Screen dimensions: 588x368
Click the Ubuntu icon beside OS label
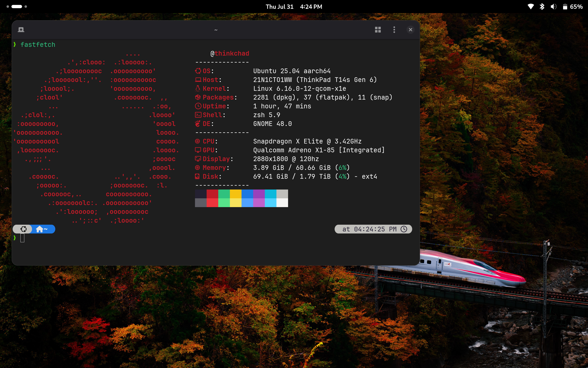point(198,71)
